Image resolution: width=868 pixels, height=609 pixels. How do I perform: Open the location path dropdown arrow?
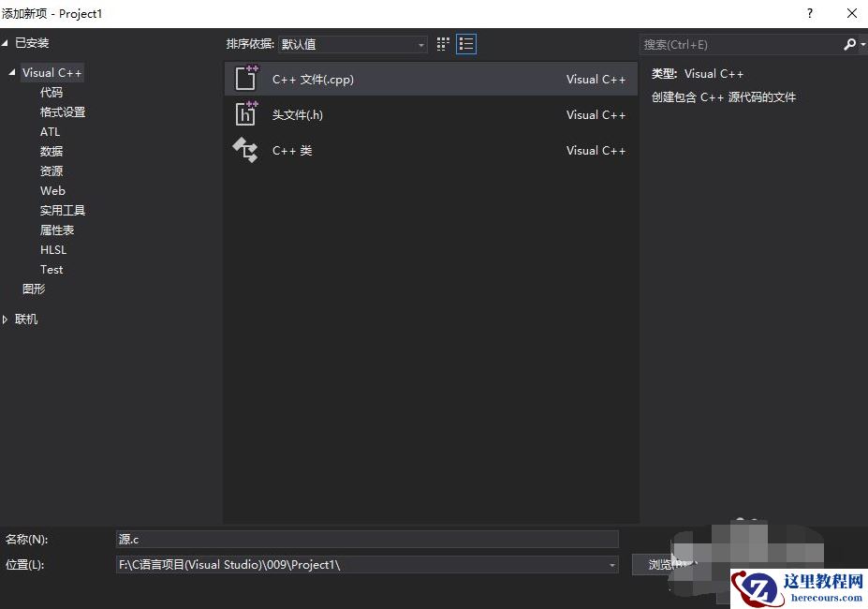tap(611, 564)
